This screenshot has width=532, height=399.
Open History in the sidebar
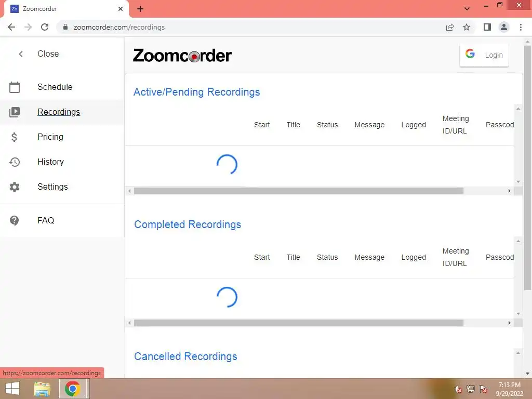coord(50,162)
